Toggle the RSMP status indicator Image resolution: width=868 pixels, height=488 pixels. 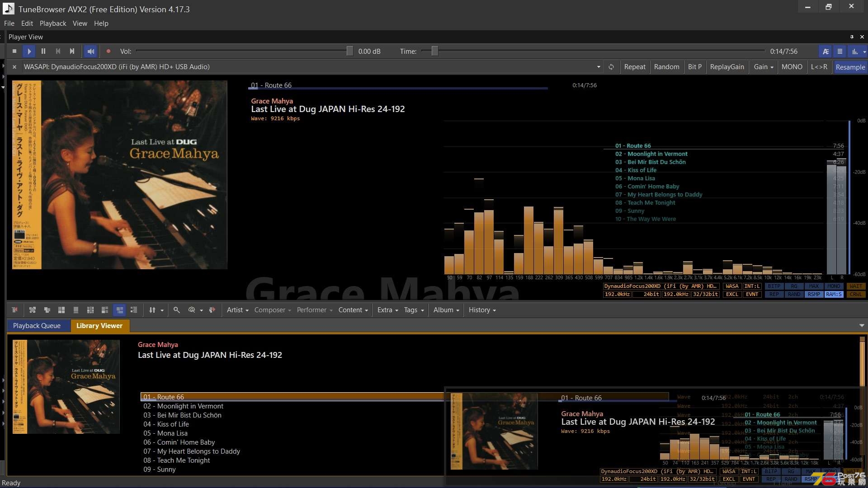(x=814, y=294)
